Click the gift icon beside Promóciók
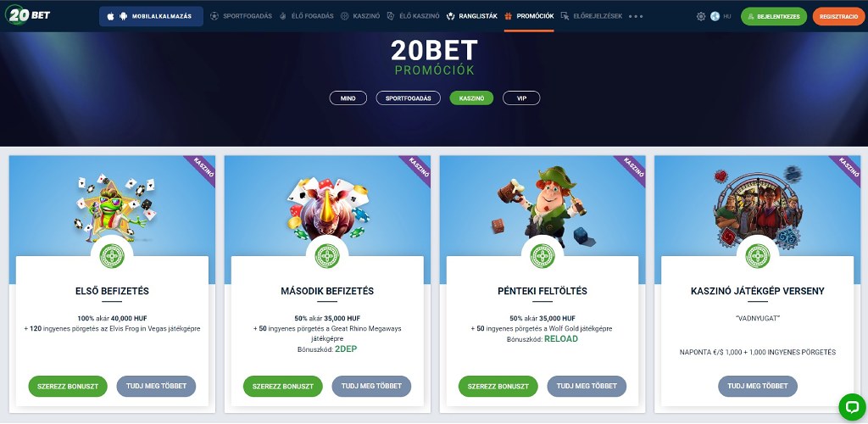Viewport: 868px width, 424px height. [509, 16]
